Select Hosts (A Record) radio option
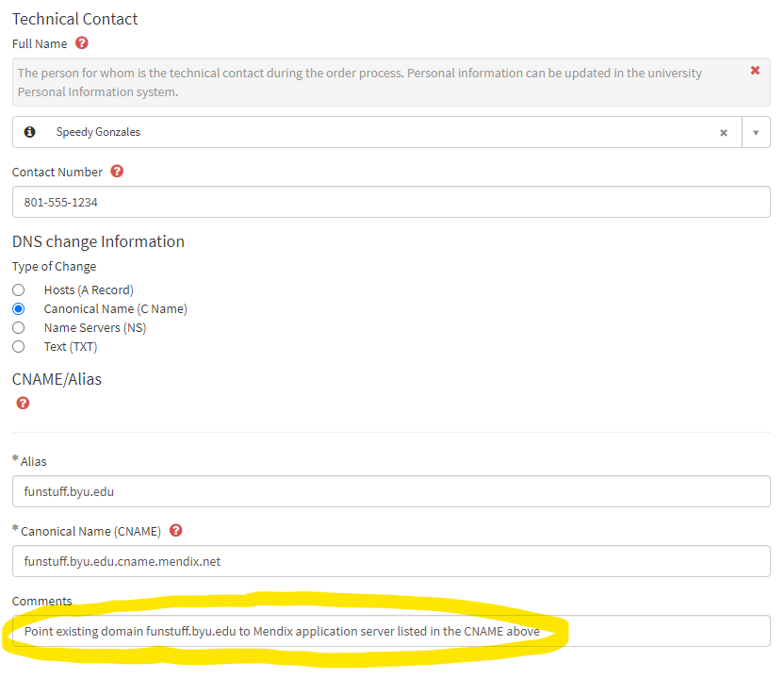This screenshot has width=784, height=678. [19, 290]
